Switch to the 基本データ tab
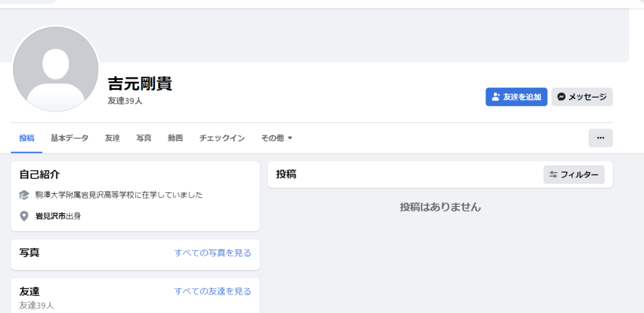The image size is (644, 313). tap(69, 138)
